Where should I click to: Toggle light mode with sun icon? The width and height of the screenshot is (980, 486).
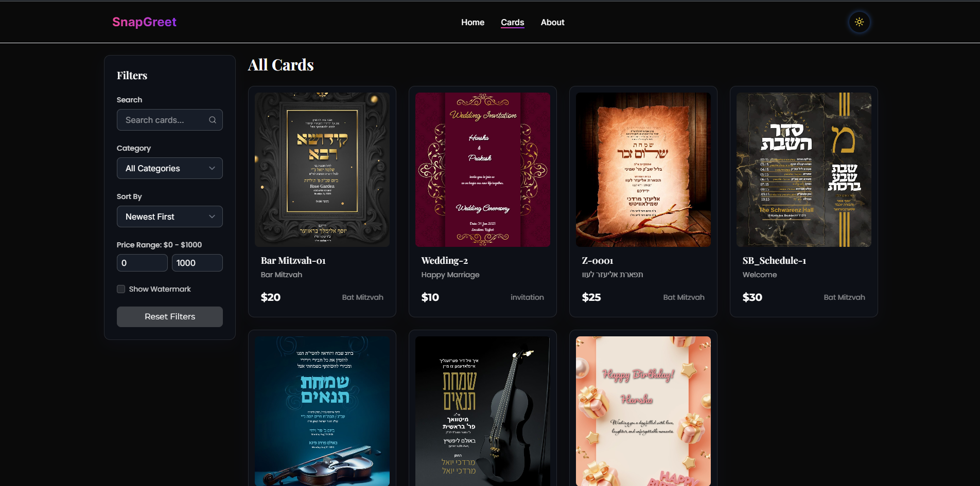point(859,22)
